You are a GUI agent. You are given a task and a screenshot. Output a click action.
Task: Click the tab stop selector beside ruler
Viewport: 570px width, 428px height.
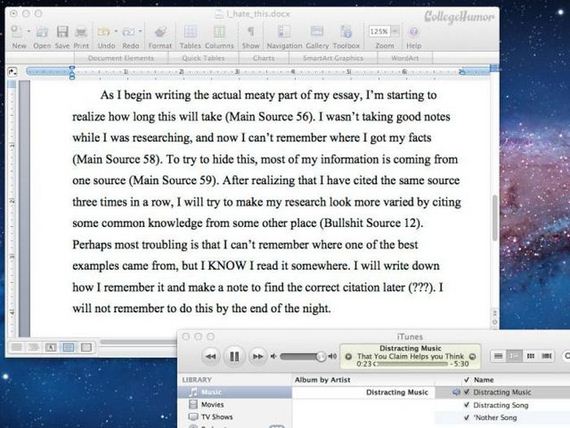[12, 72]
